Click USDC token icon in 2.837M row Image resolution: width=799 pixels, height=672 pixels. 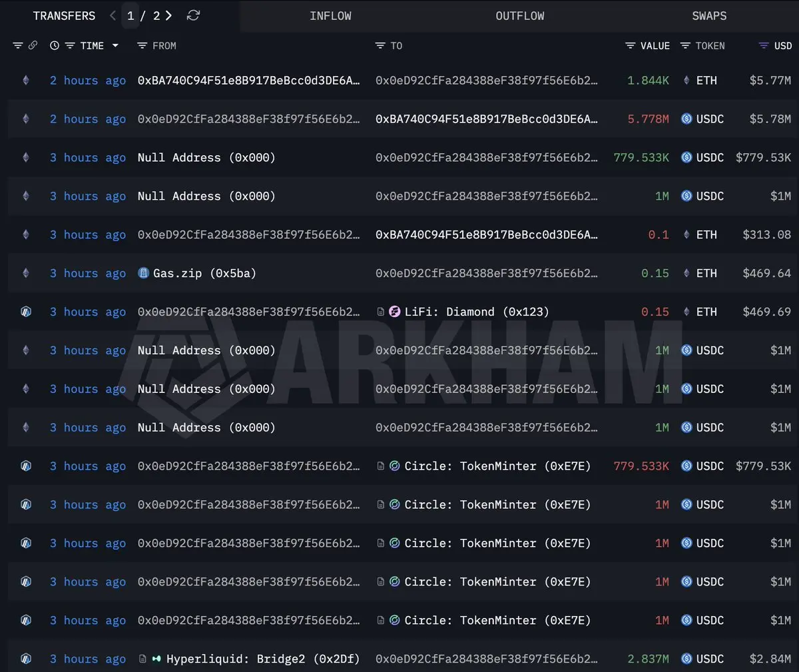pyautogui.click(x=686, y=659)
